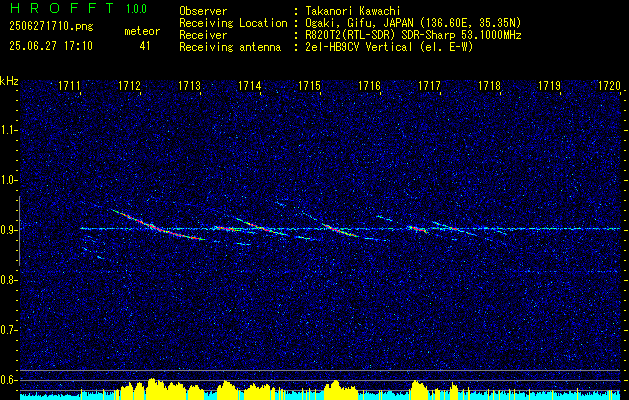Click the timestamp 25.06.27 17:10
This screenshot has width=629, height=400.
pos(51,45)
